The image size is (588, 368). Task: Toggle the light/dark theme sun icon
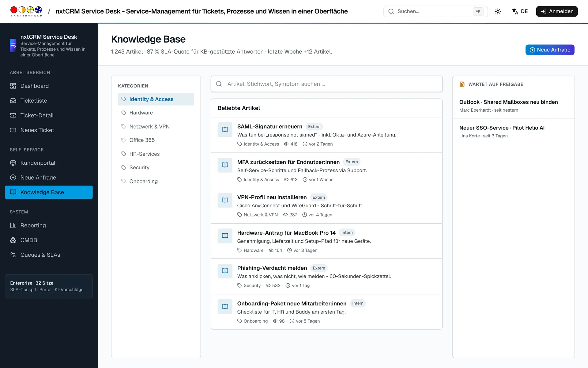coord(498,11)
